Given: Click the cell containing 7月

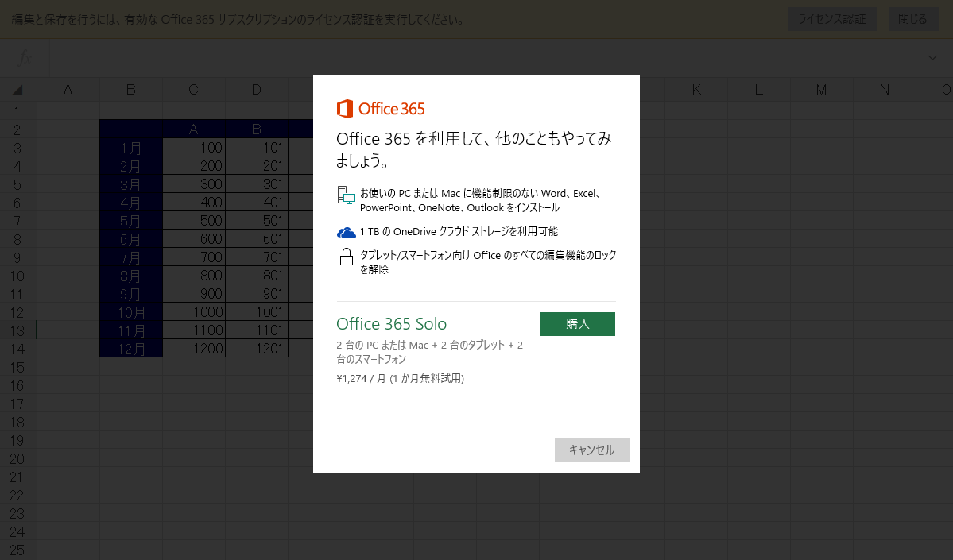Looking at the screenshot, I should coord(131,257).
